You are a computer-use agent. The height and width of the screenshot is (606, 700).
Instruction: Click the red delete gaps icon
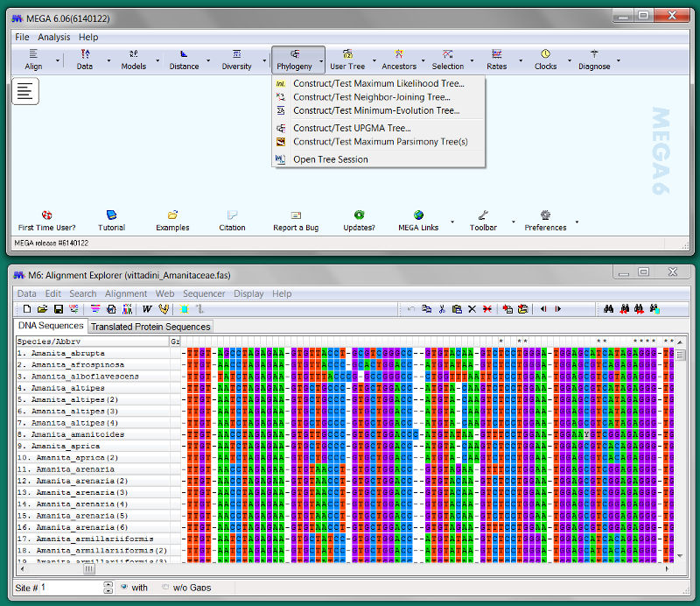tap(487, 309)
